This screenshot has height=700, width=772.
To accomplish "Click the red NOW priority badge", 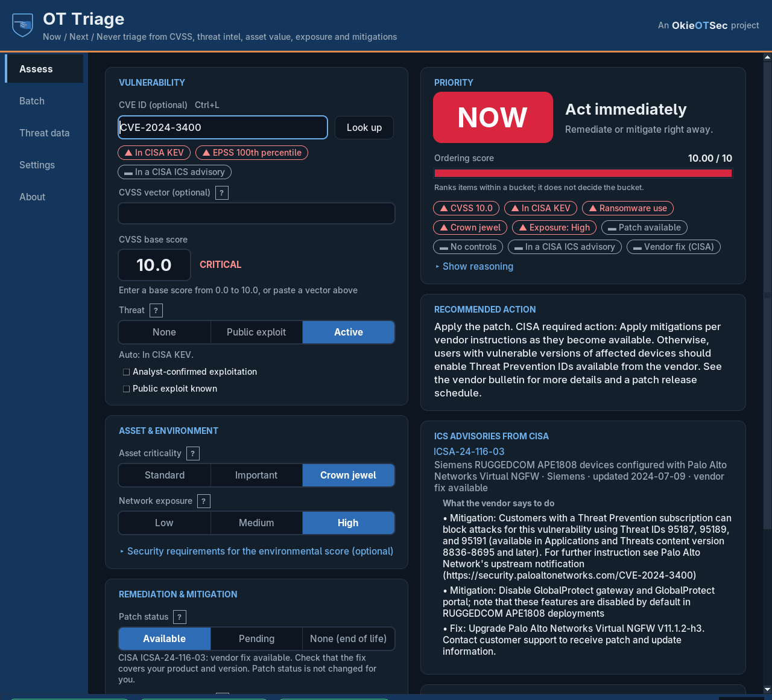I will click(x=493, y=118).
